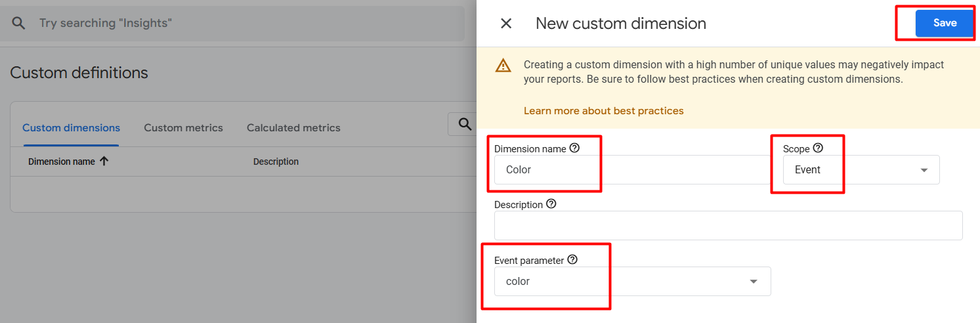Expand the Event parameter dropdown showing color
Screen dimensions: 980x323
tap(632, 282)
